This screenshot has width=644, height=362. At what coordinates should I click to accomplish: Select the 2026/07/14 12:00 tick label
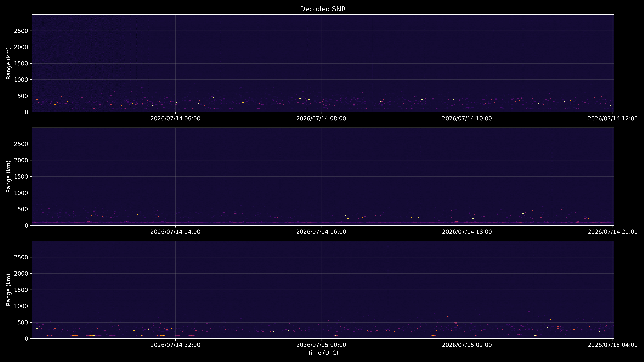(x=612, y=119)
